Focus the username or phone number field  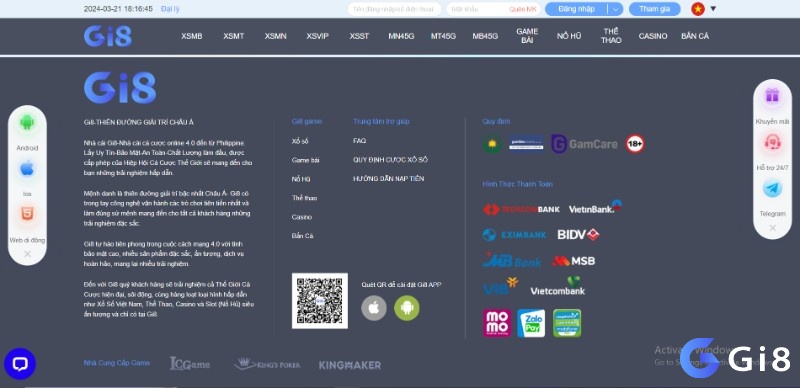click(x=394, y=9)
